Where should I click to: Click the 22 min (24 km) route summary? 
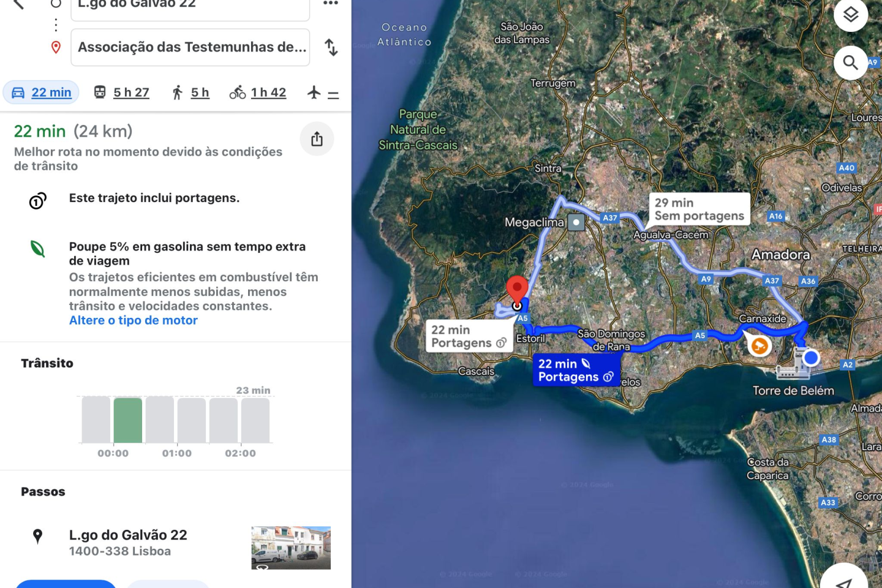tap(73, 131)
